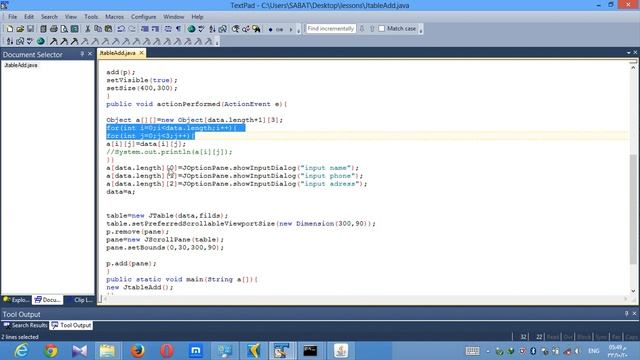The height and width of the screenshot is (360, 640).
Task: Switch to the Explorer panel tab
Action: click(16, 300)
